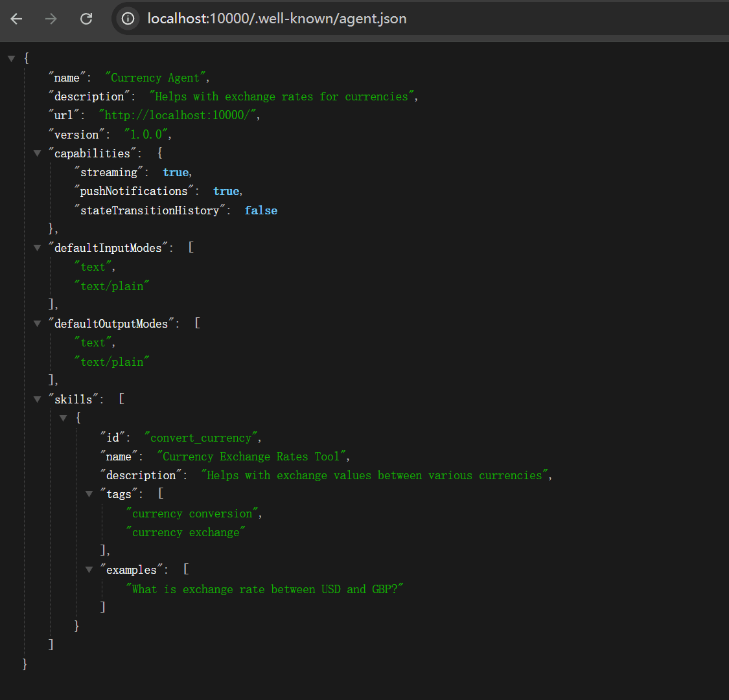729x700 pixels.
Task: Collapse the capabilities object
Action: (x=37, y=153)
